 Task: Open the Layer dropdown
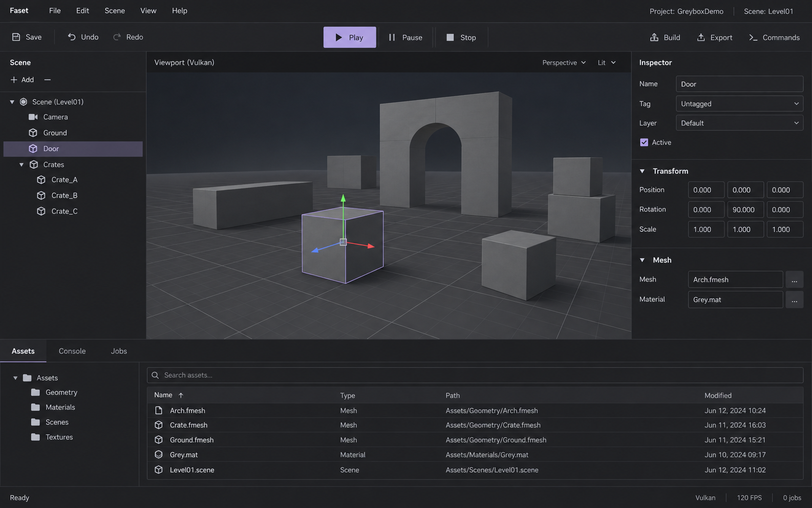(739, 123)
